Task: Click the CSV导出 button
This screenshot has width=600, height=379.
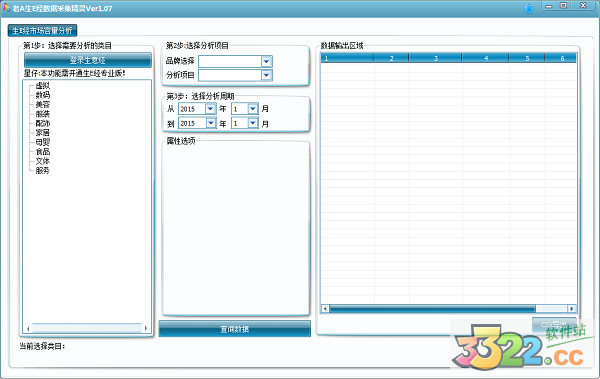Action: pos(554,325)
